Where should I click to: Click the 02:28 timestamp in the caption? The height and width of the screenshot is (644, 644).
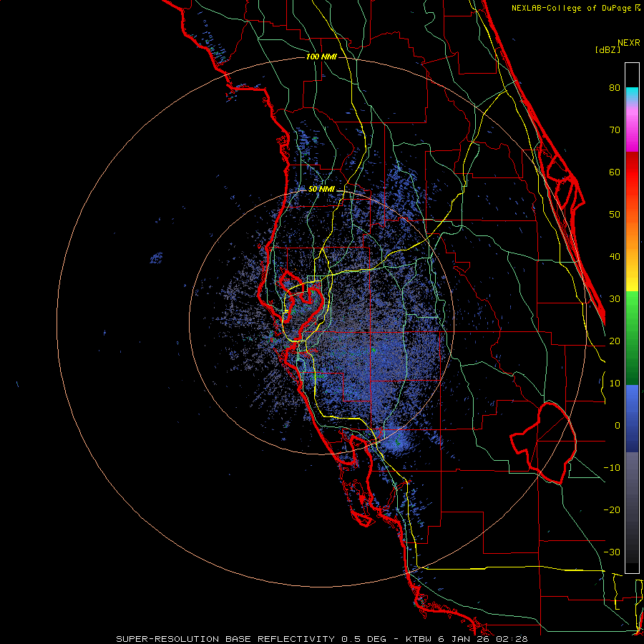pos(512,639)
